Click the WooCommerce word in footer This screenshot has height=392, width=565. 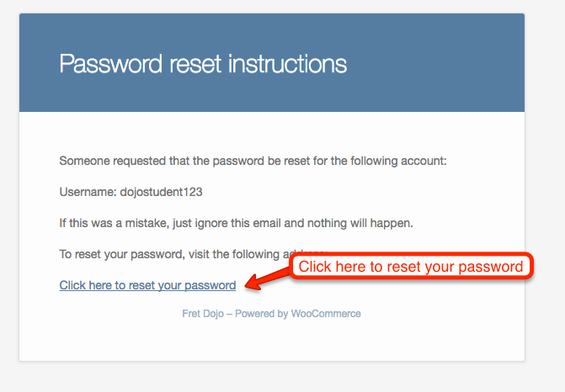click(x=326, y=314)
